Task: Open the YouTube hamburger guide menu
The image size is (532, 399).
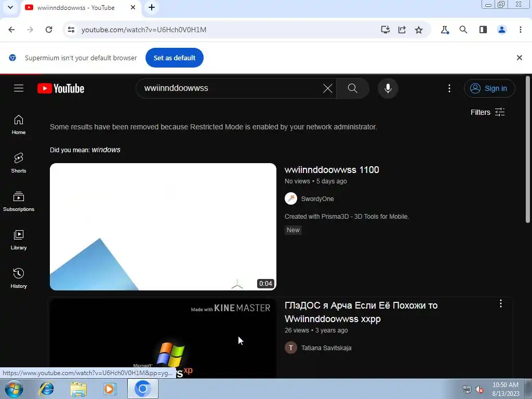Action: [x=19, y=88]
